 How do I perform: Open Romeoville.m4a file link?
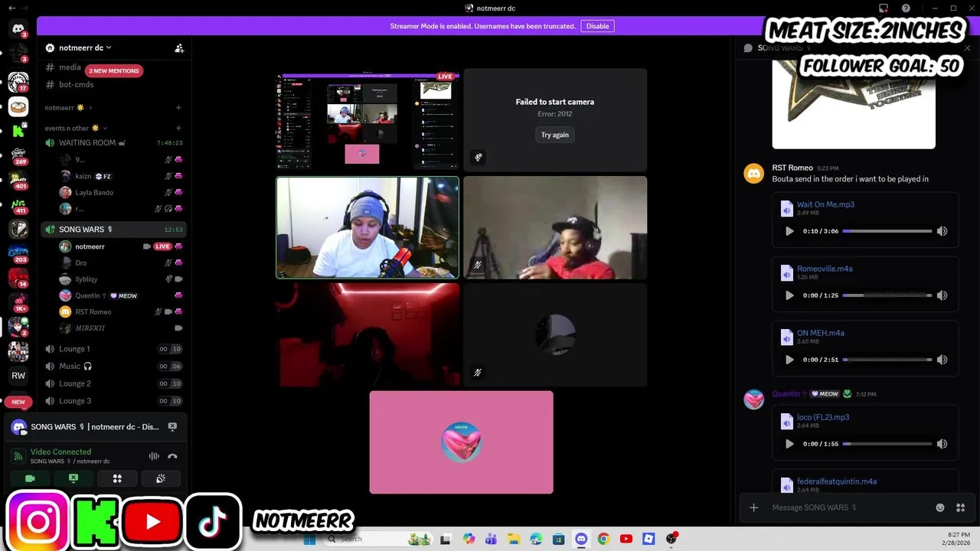click(x=825, y=269)
